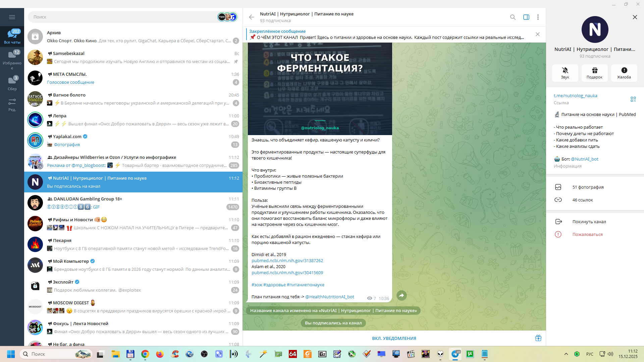Viewport: 644px width, 362px height.
Task: Click the gift icon in bottom bar
Action: [x=538, y=338]
